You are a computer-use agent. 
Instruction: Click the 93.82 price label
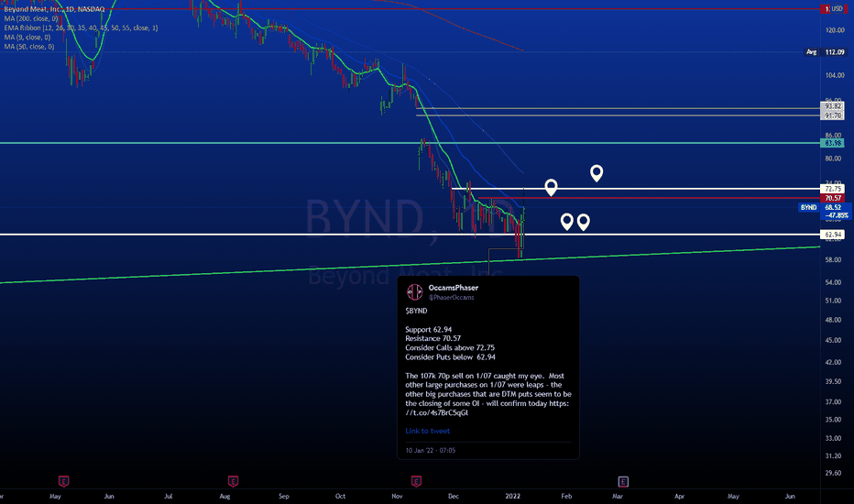(833, 106)
